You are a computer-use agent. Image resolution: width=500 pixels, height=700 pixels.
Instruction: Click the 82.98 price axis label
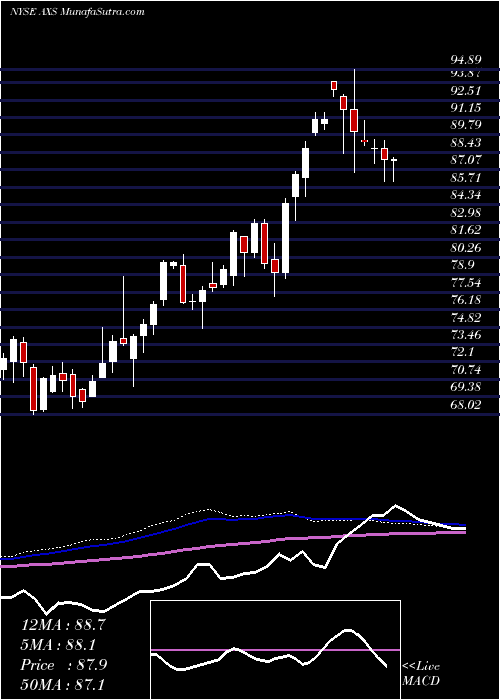[467, 212]
